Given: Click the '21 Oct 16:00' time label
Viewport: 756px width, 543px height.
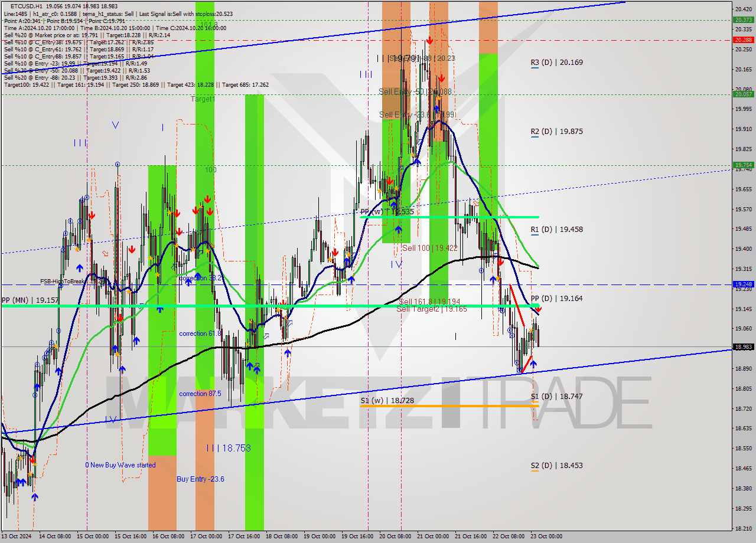Looking at the screenshot, I should [471, 537].
